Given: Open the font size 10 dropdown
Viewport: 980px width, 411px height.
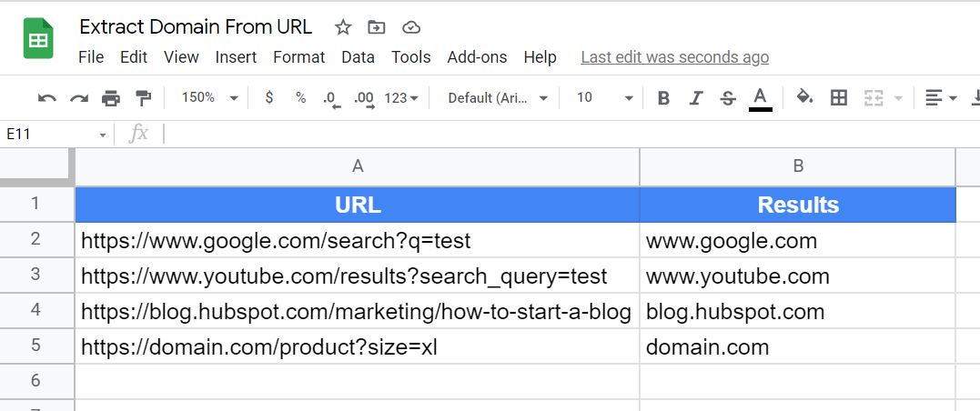Looking at the screenshot, I should (x=604, y=98).
